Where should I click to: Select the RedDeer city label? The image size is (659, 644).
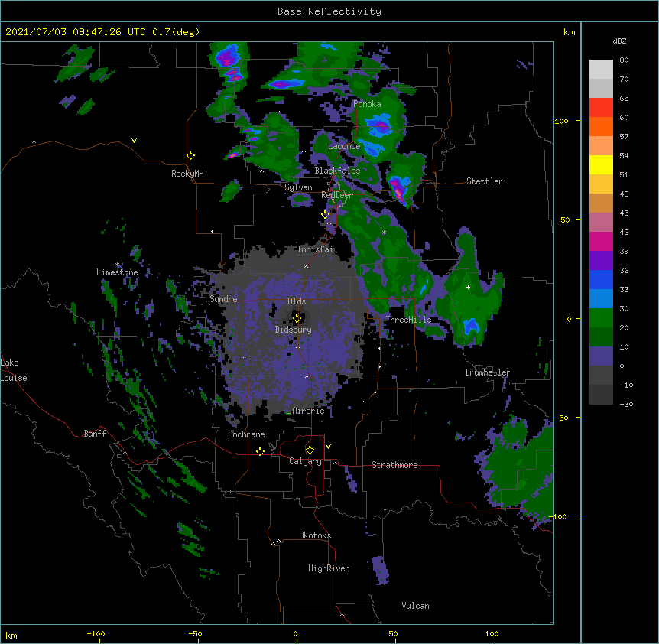[x=337, y=195]
